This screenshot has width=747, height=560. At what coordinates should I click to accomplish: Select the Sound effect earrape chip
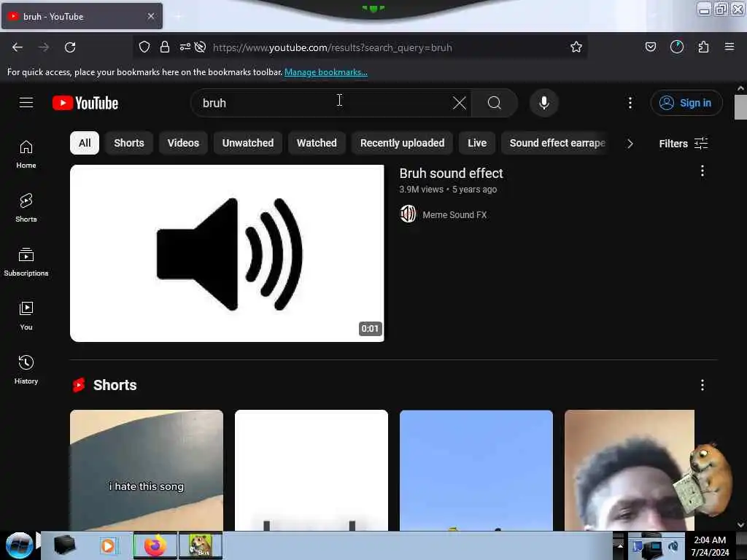click(555, 143)
